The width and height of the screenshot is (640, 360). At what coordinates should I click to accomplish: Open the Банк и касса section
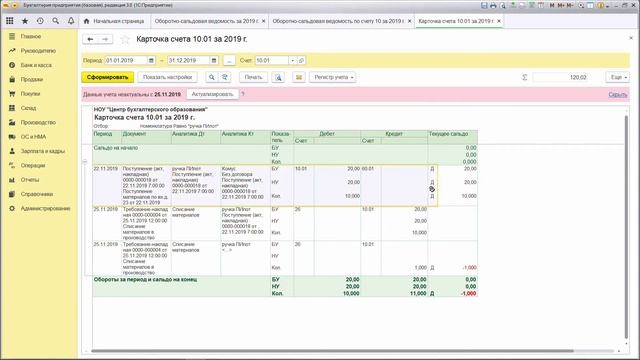(36, 65)
